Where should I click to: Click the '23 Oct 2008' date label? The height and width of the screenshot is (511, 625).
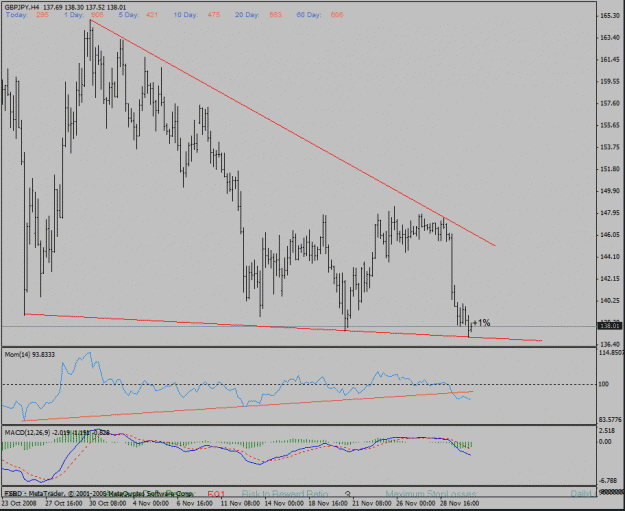tap(19, 503)
